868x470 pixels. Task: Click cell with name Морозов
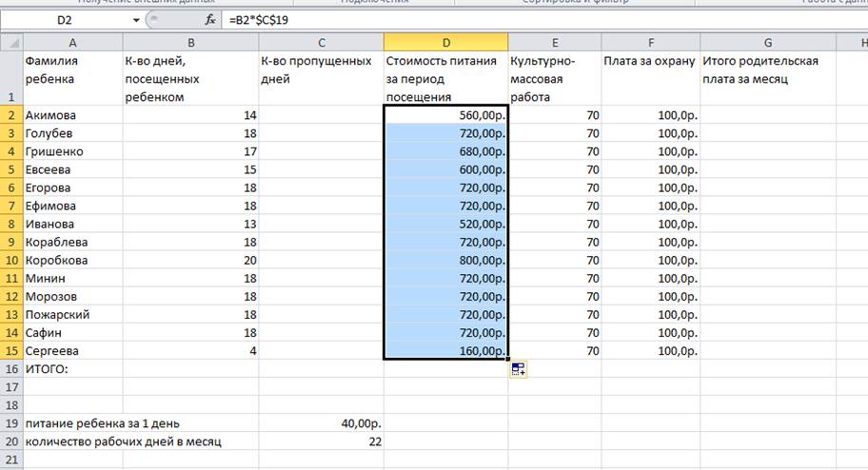[x=72, y=297]
